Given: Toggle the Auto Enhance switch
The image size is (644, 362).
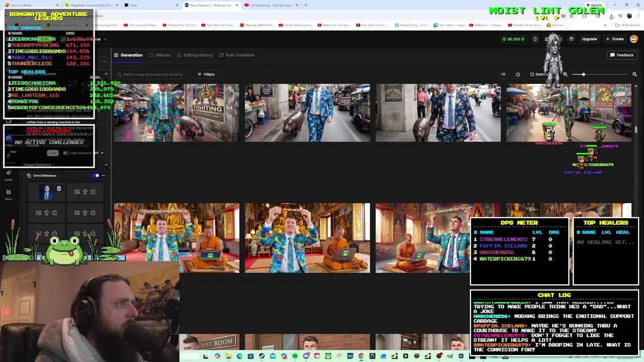Looking at the screenshot, I should click(x=66, y=153).
